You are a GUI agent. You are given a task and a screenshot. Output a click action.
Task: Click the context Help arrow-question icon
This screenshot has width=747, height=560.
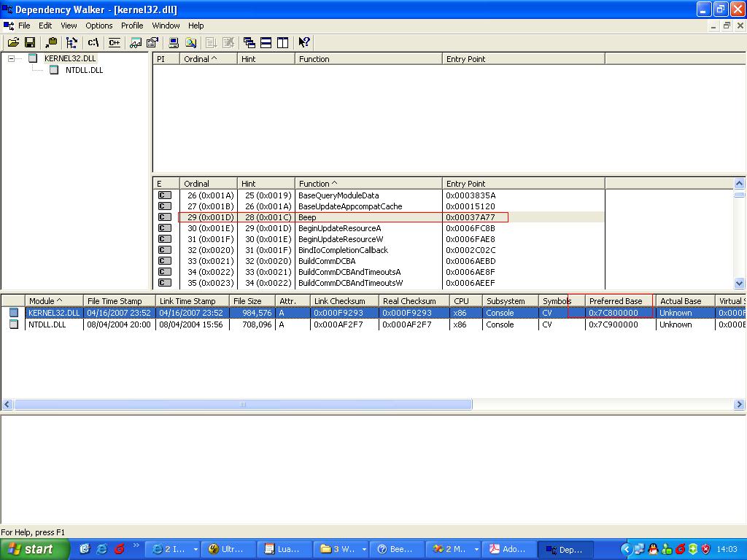(304, 42)
